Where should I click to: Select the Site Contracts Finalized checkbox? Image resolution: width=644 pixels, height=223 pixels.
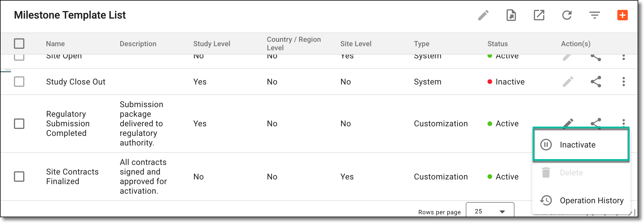[x=19, y=177]
